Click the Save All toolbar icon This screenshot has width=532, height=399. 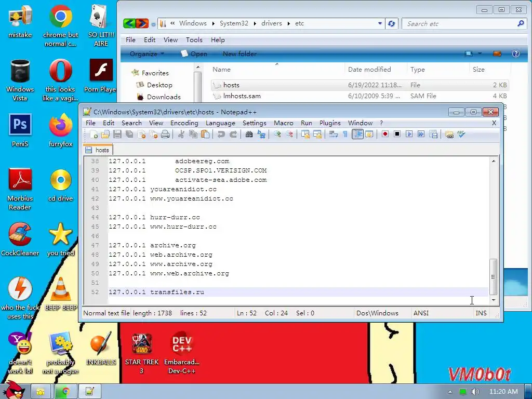[x=129, y=135]
